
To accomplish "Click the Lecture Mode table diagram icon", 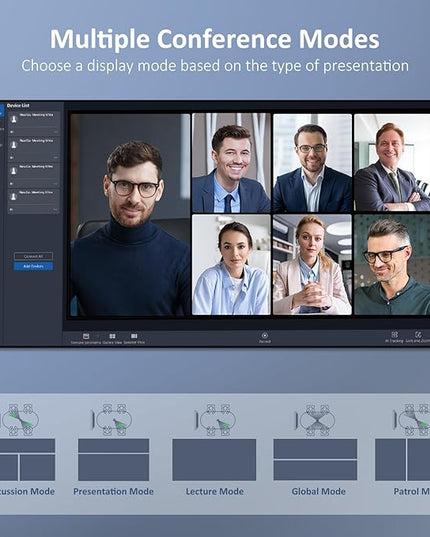I will (216, 420).
